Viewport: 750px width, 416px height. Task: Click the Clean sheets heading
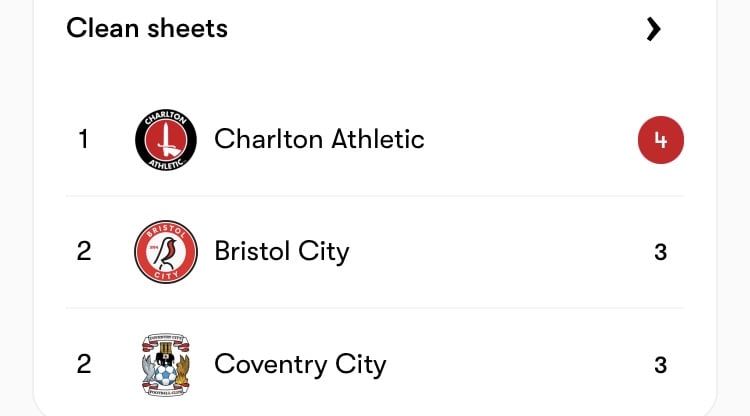tap(147, 28)
